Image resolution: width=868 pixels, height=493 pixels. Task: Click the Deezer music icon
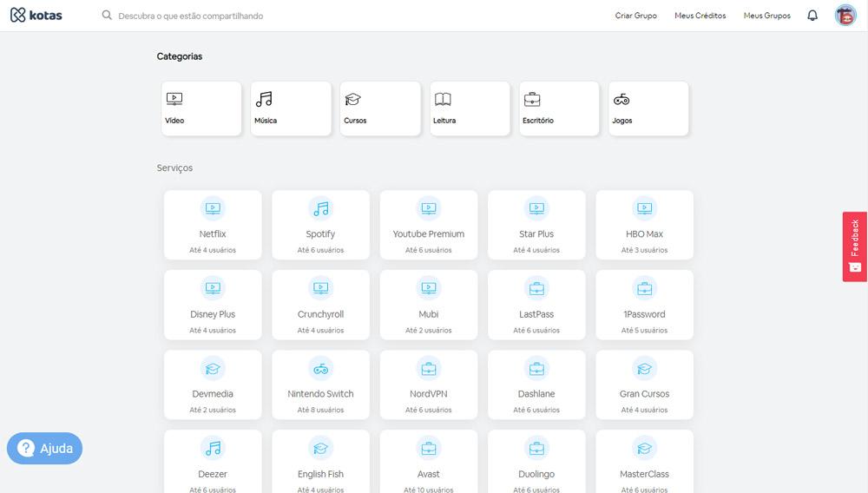(213, 448)
